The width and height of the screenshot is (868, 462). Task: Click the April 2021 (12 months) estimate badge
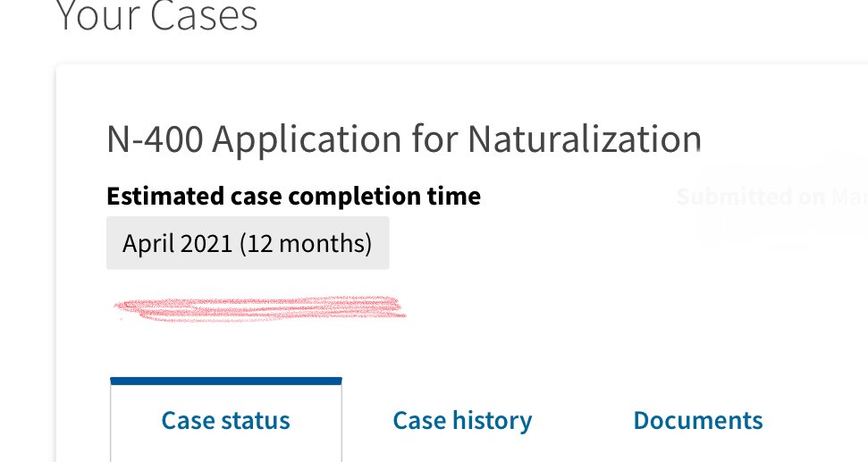point(248,243)
